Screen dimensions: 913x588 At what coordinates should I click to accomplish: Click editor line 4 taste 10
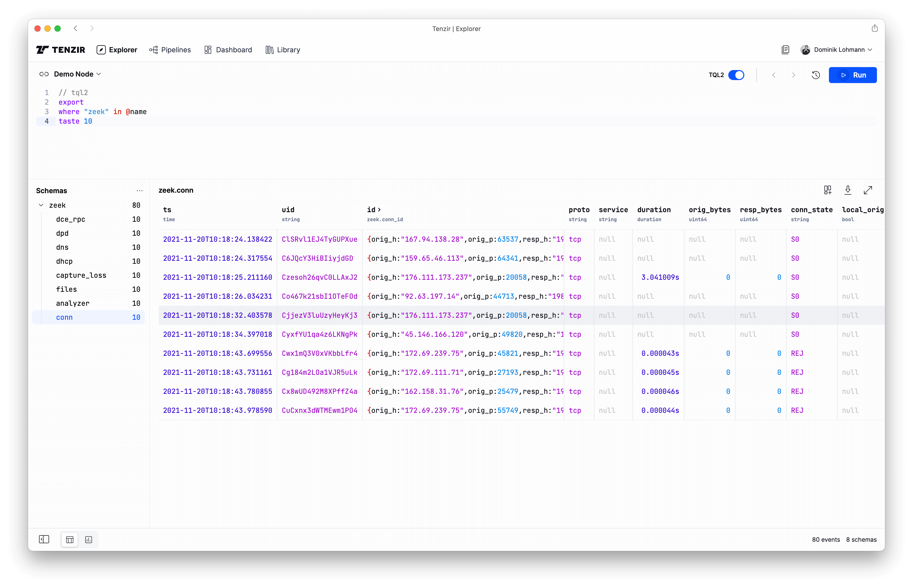tap(75, 121)
